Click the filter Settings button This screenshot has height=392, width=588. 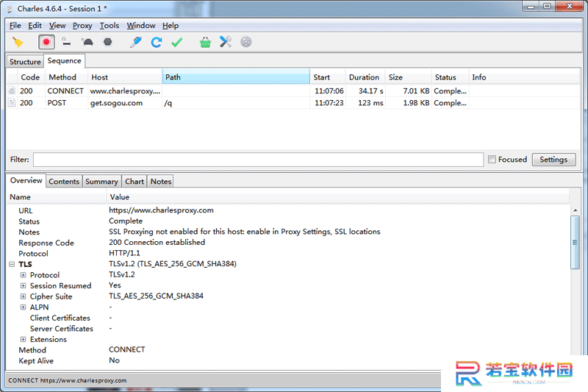click(553, 160)
